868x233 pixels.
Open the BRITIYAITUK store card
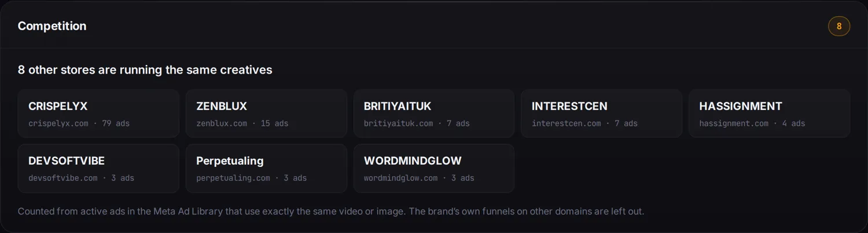click(434, 114)
